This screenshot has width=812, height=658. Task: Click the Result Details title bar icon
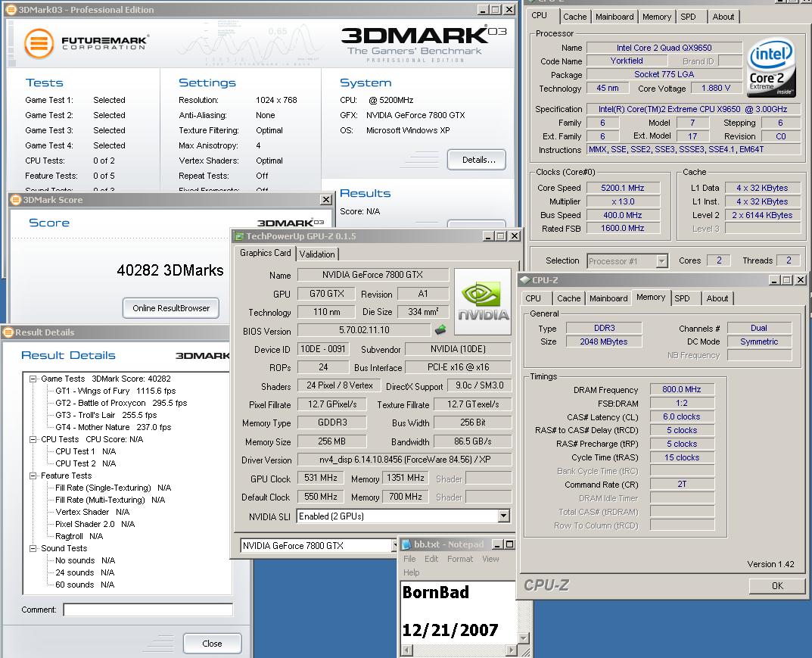point(8,332)
